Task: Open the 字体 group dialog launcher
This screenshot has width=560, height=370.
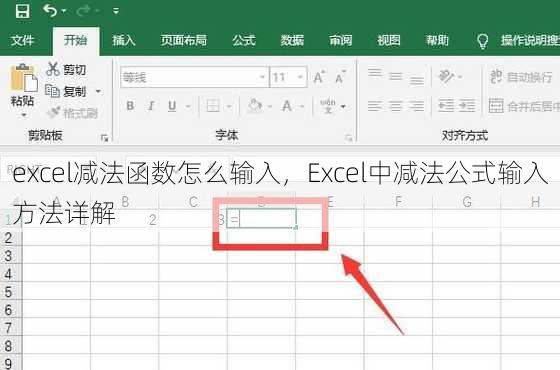Action: (x=348, y=138)
